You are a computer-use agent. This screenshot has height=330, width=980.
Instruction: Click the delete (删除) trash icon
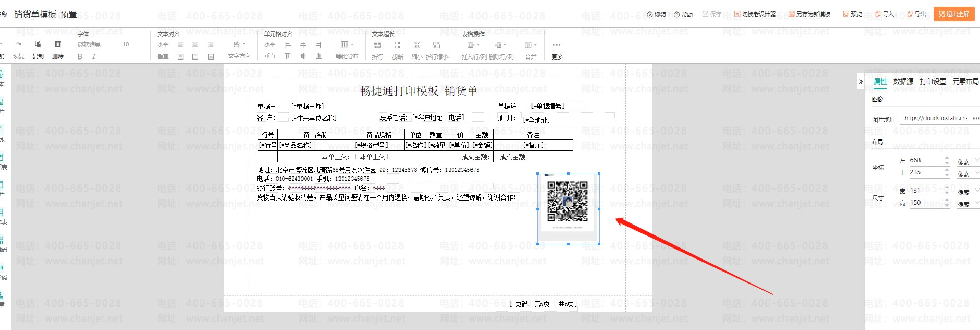[57, 44]
